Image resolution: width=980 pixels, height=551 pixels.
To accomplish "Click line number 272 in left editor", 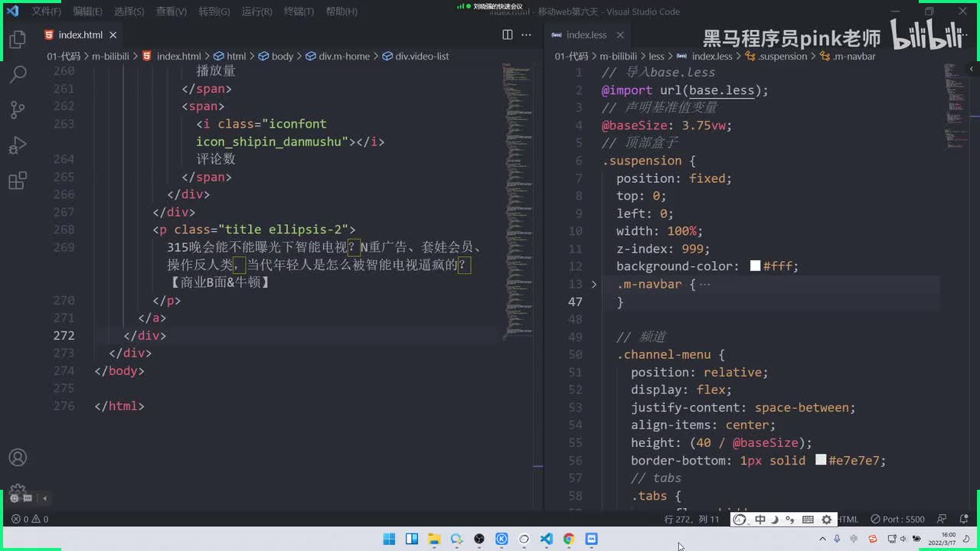I will coord(64,335).
